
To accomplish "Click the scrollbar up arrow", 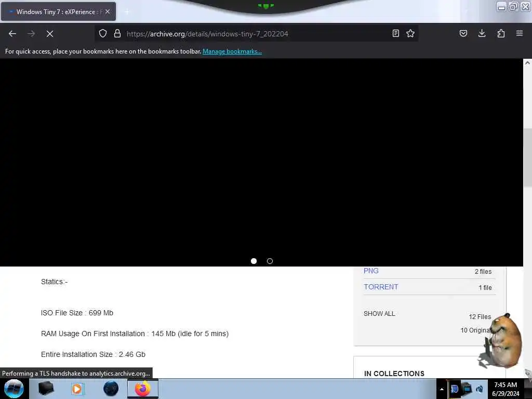I will click(x=528, y=63).
